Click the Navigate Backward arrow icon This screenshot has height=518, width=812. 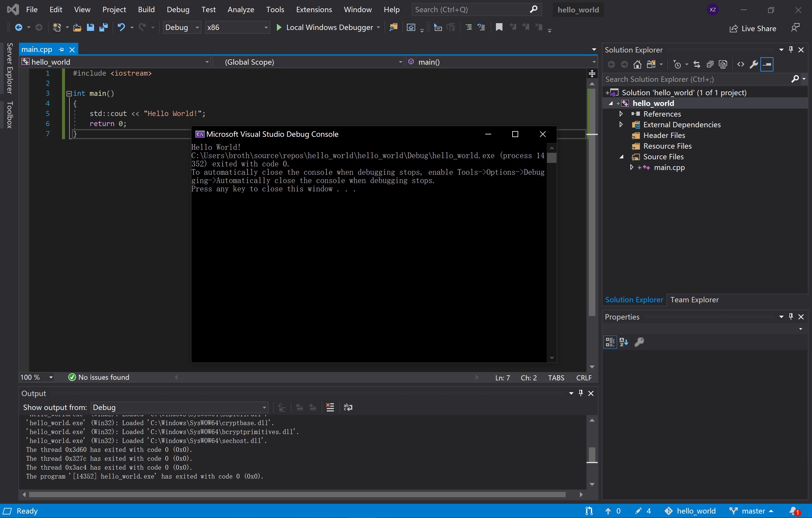pos(18,27)
